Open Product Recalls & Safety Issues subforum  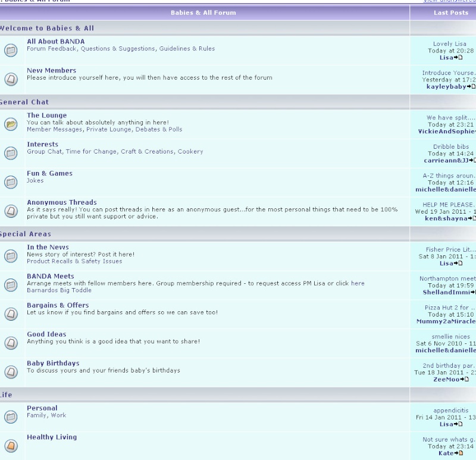[74, 261]
